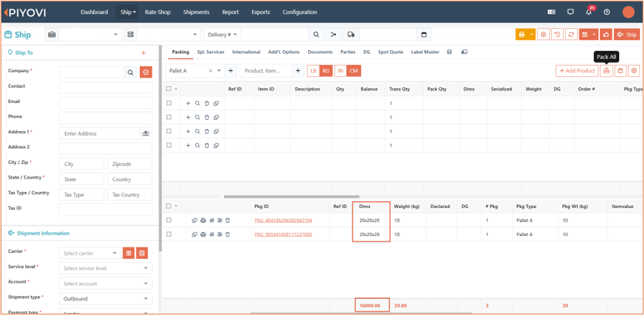The height and width of the screenshot is (315, 644).
Task: Open the Rate Shop menu
Action: click(x=158, y=12)
